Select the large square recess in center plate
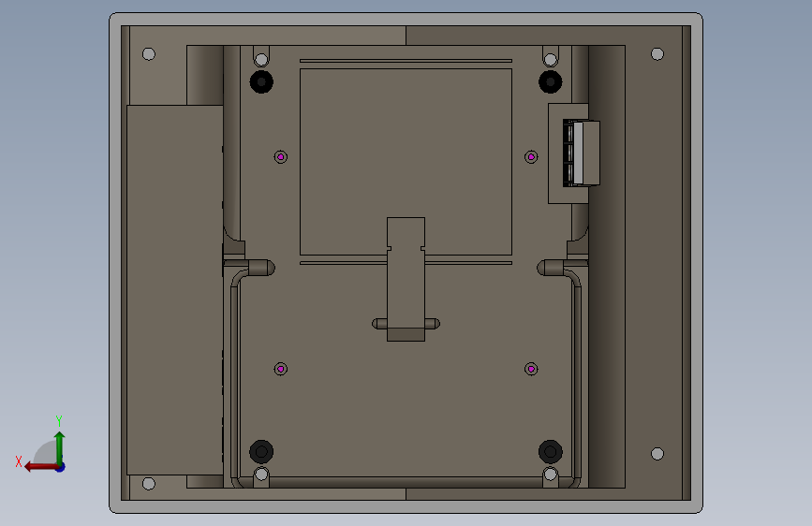The width and height of the screenshot is (812, 526). [x=406, y=162]
